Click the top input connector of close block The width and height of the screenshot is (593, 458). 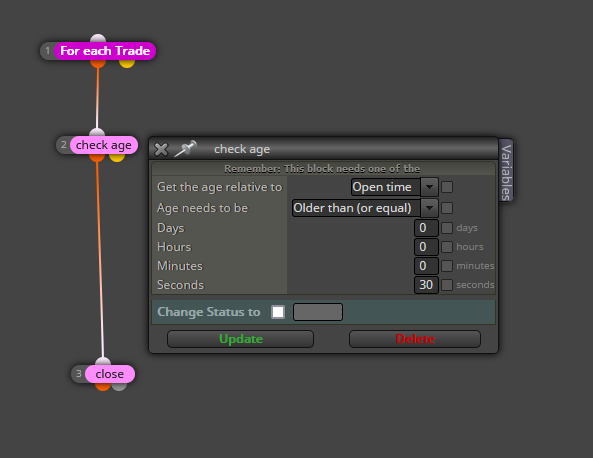click(103, 361)
